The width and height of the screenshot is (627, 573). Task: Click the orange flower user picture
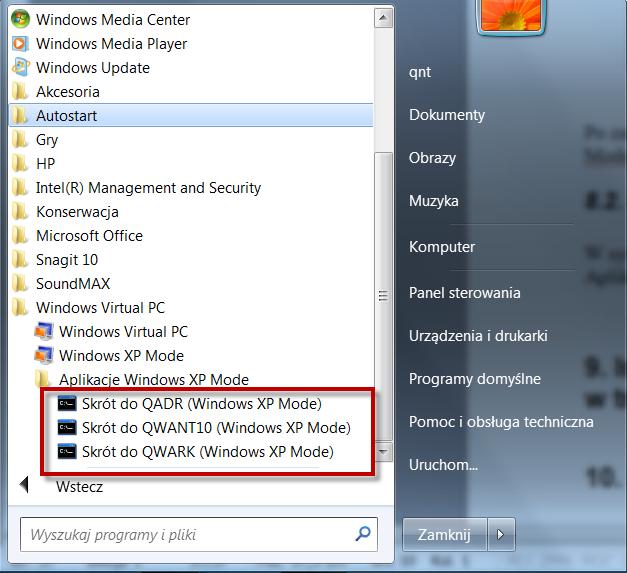click(511, 16)
